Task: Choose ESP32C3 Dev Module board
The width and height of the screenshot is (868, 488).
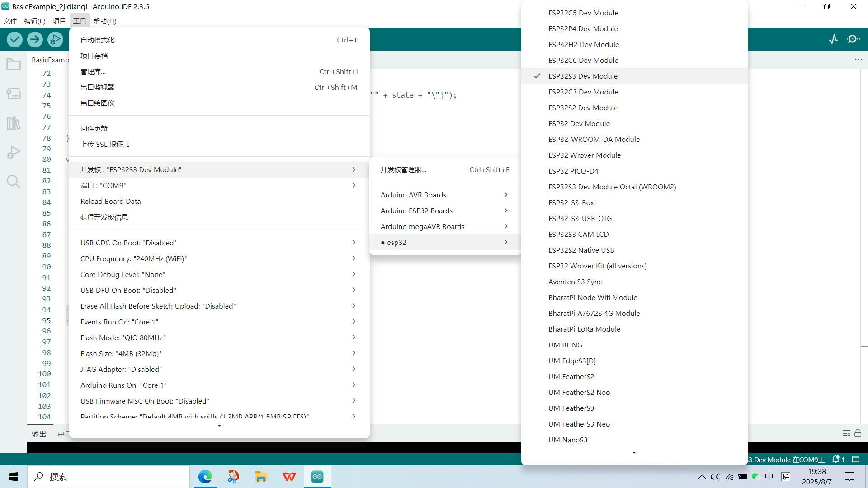Action: tap(634, 92)
